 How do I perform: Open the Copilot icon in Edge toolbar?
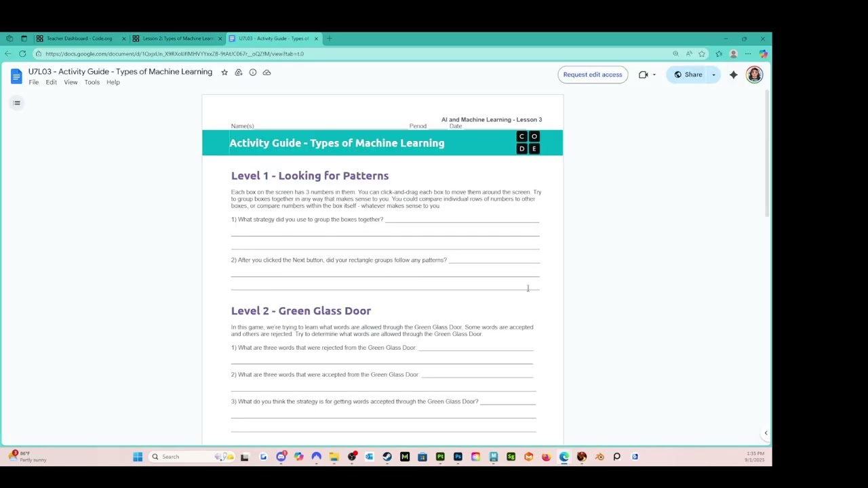coord(763,54)
